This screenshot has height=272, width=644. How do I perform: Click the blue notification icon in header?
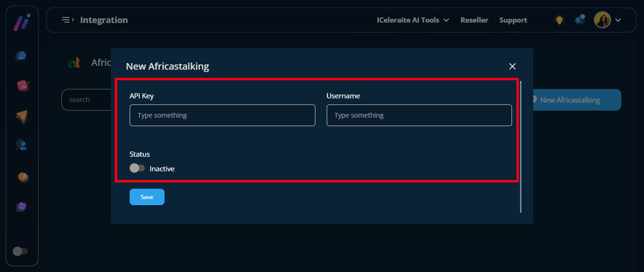tap(580, 20)
